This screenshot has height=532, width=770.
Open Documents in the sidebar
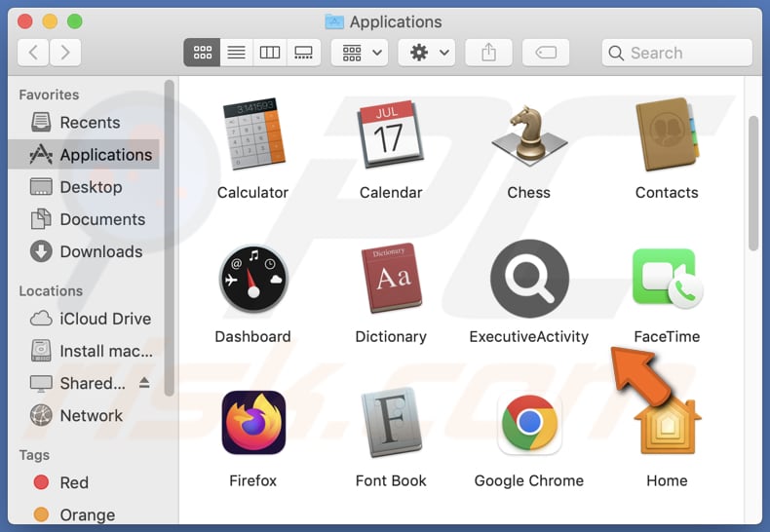point(84,219)
